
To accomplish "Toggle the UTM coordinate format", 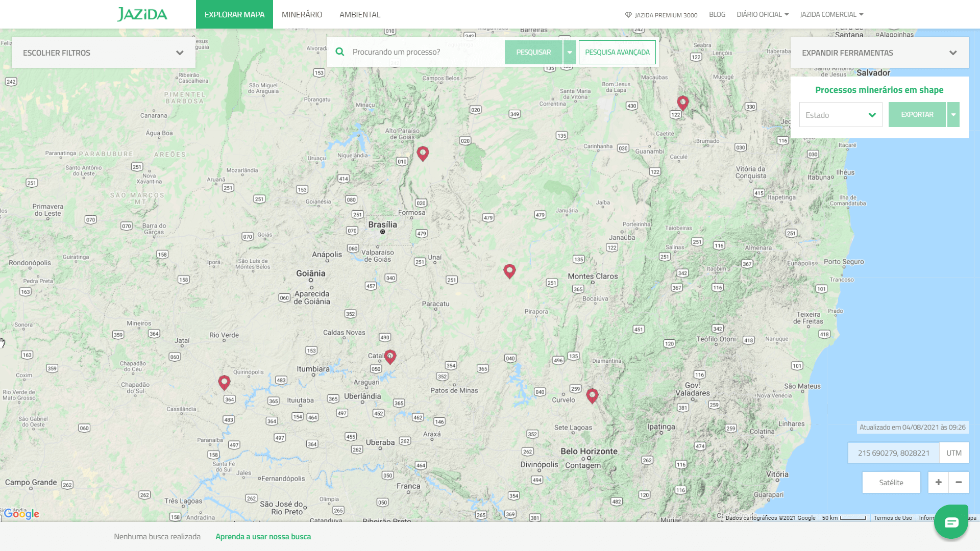I will tap(954, 453).
